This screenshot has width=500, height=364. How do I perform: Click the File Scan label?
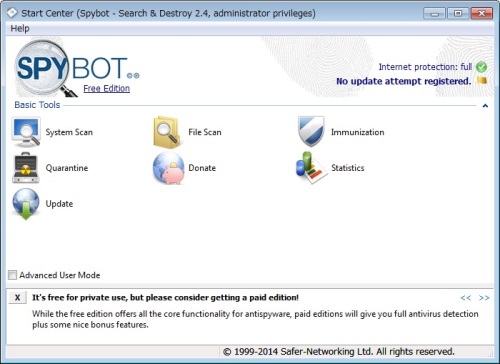pyautogui.click(x=205, y=132)
